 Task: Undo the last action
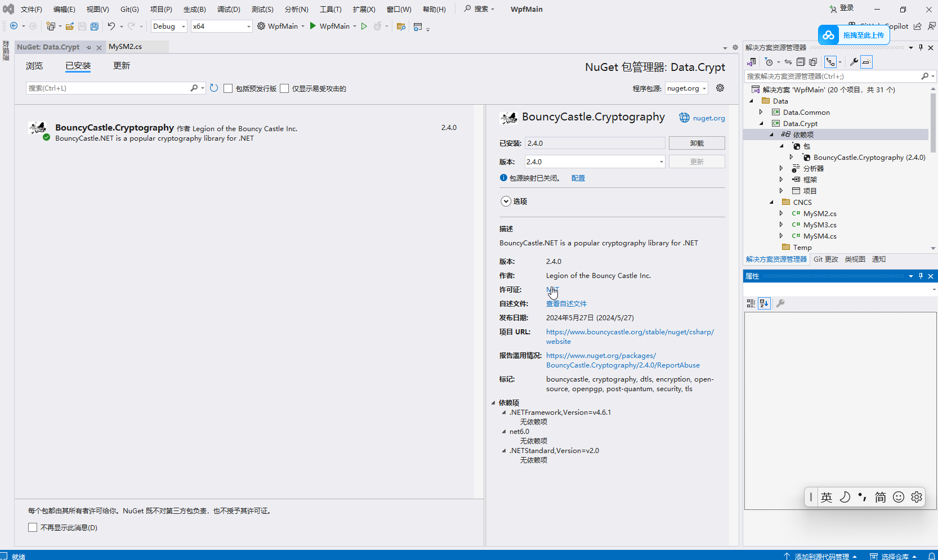click(x=111, y=26)
